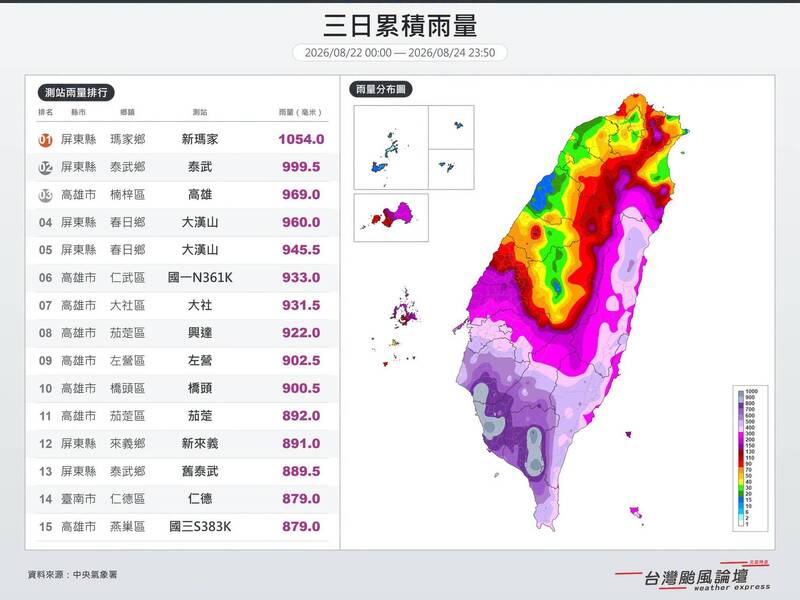Viewport: 800px width, 600px height.
Task: Select station name 國一N361K
Action: (199, 278)
